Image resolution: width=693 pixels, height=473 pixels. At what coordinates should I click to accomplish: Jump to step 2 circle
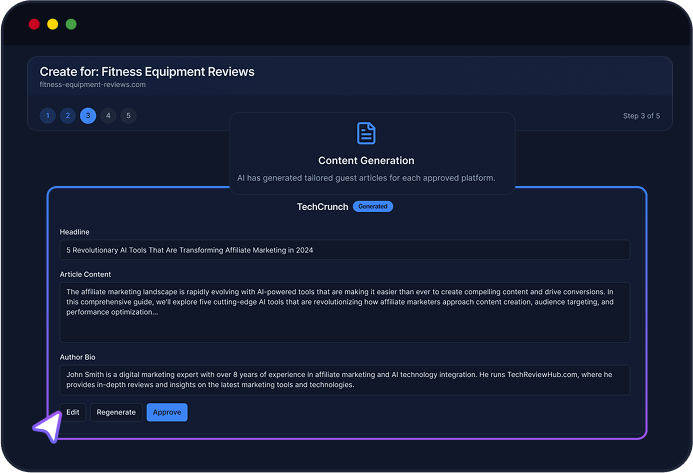click(x=67, y=116)
